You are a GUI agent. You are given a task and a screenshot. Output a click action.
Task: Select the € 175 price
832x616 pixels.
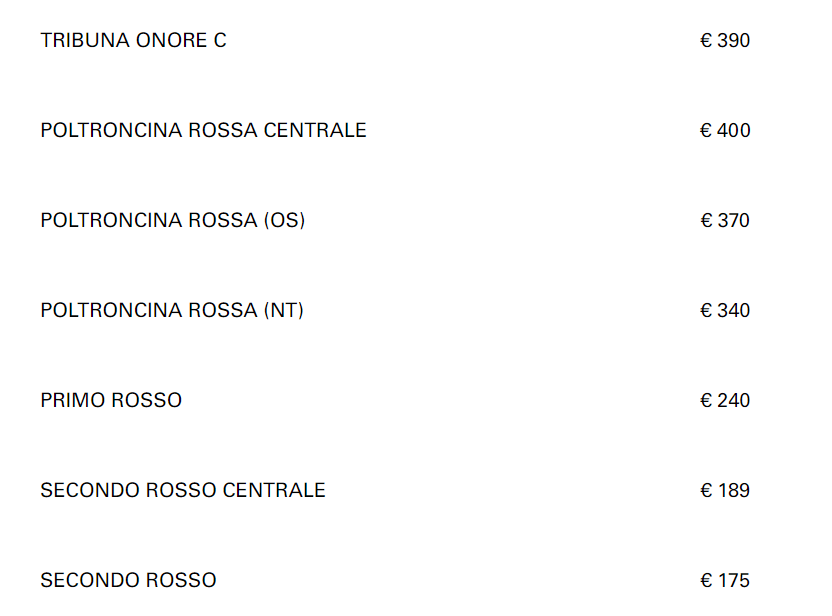point(725,581)
